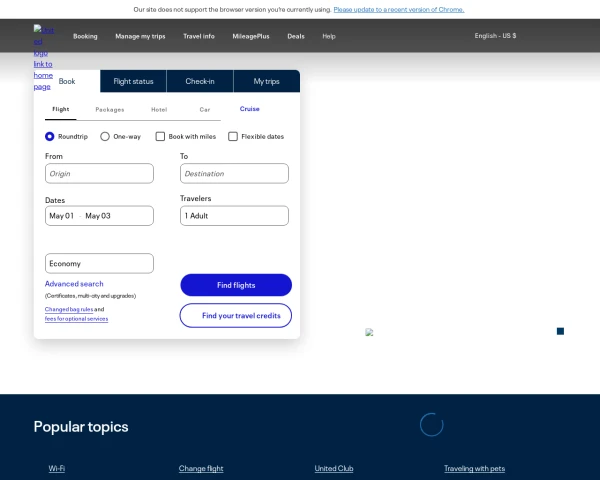Click the broken banner image placeholder
The width and height of the screenshot is (600, 480).
[x=369, y=332]
